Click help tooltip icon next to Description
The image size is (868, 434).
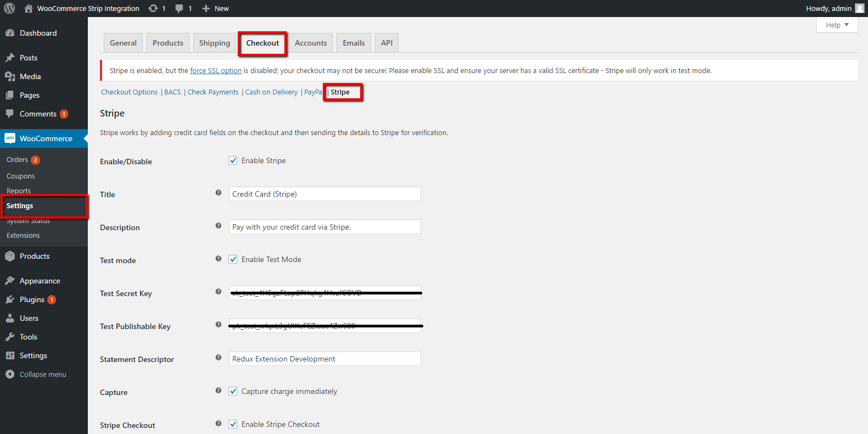click(219, 226)
